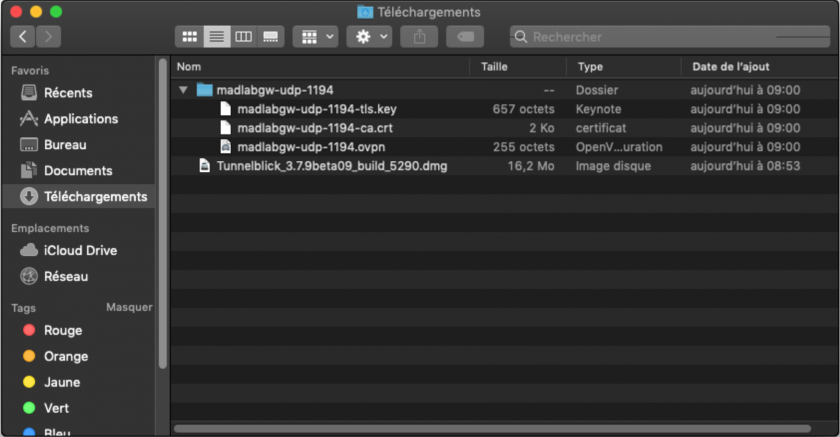Viewport: 840px width, 437px height.
Task: Hide tags with the Masquer button
Action: pos(129,307)
